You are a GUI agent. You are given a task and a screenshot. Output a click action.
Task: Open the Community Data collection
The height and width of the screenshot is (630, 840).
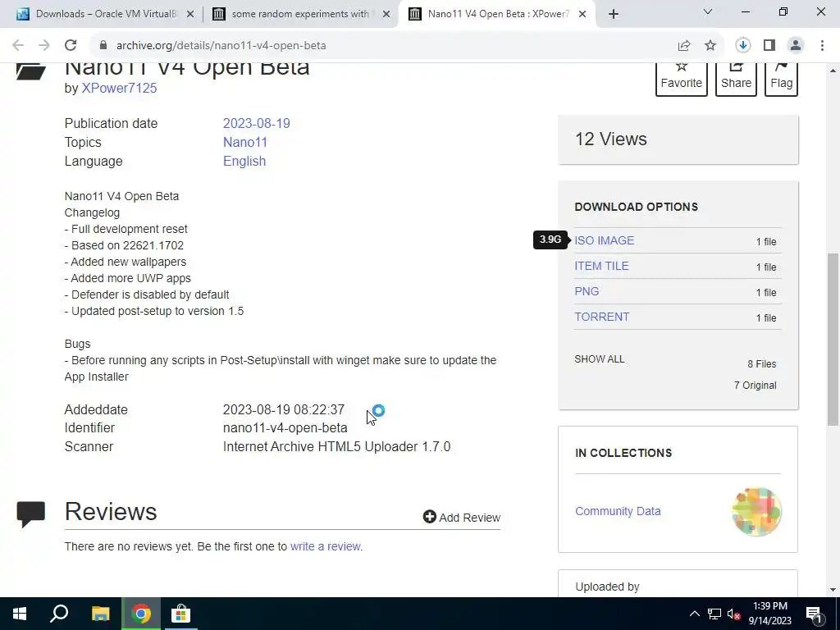618,511
